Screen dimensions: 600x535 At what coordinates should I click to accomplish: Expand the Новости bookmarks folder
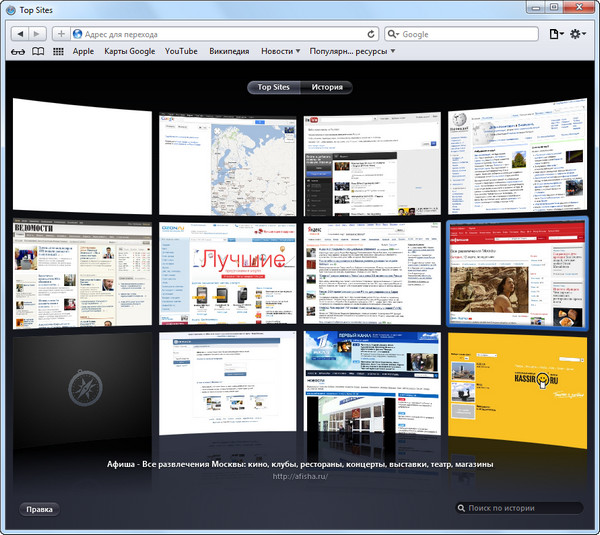point(280,51)
